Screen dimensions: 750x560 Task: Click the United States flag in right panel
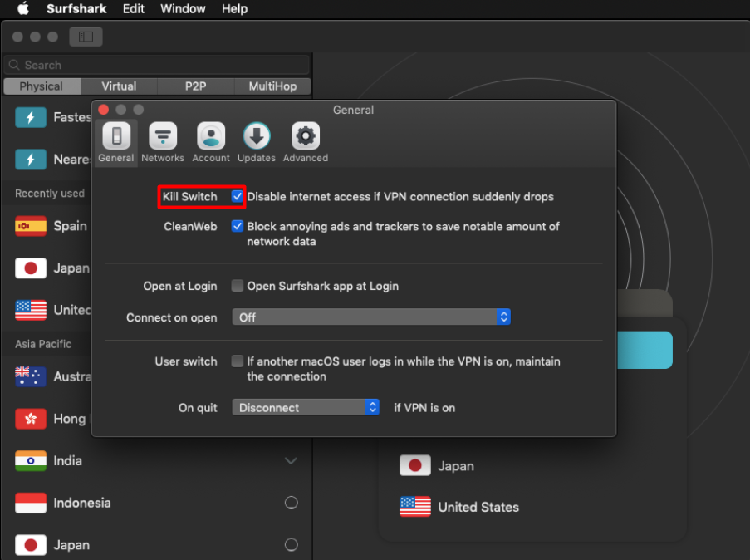tap(415, 507)
